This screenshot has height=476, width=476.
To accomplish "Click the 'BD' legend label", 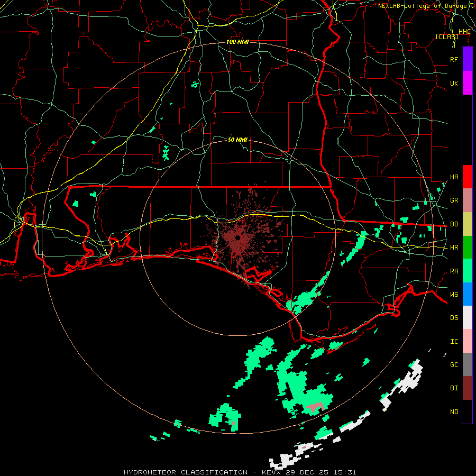I will pyautogui.click(x=454, y=224).
